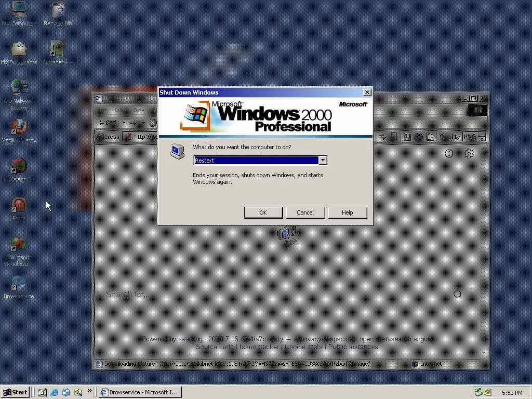Click the info icon in Browservice page

(x=449, y=154)
